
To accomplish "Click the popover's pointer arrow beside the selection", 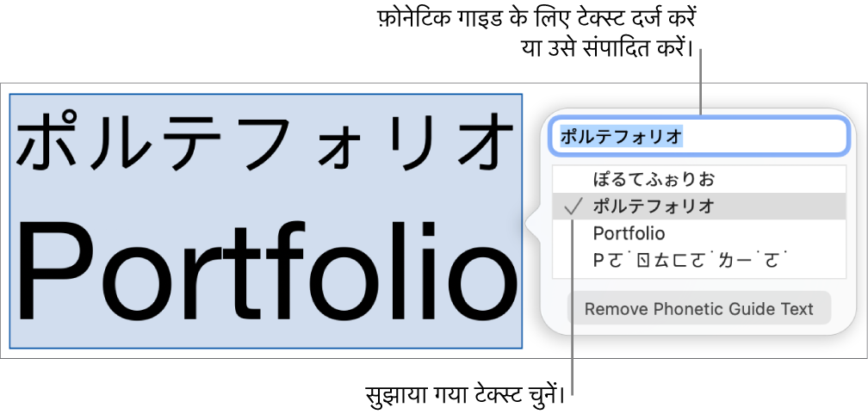I will [531, 225].
